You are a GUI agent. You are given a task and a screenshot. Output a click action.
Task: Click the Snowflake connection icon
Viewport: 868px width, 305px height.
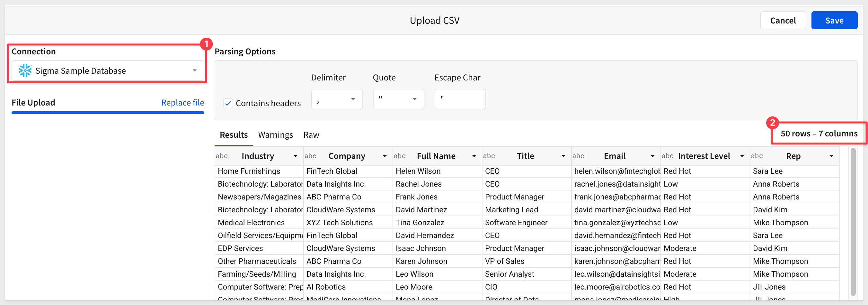tap(25, 70)
